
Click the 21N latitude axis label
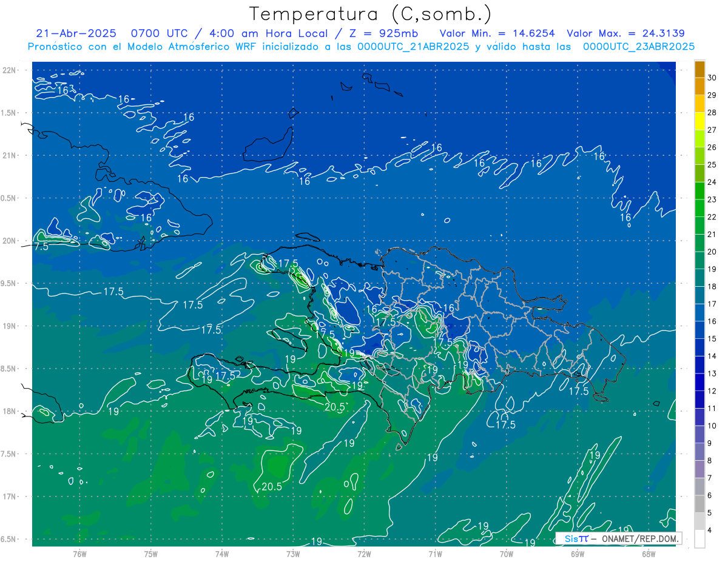tap(10, 156)
